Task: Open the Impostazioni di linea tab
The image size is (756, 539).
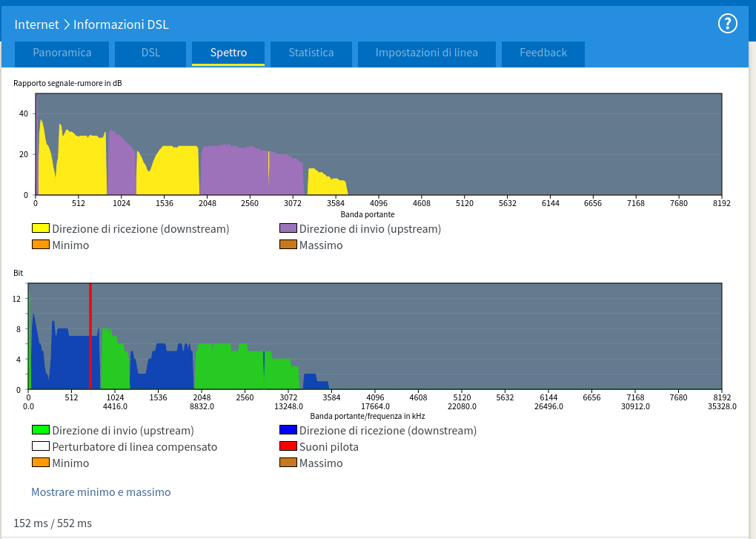Action: tap(427, 53)
